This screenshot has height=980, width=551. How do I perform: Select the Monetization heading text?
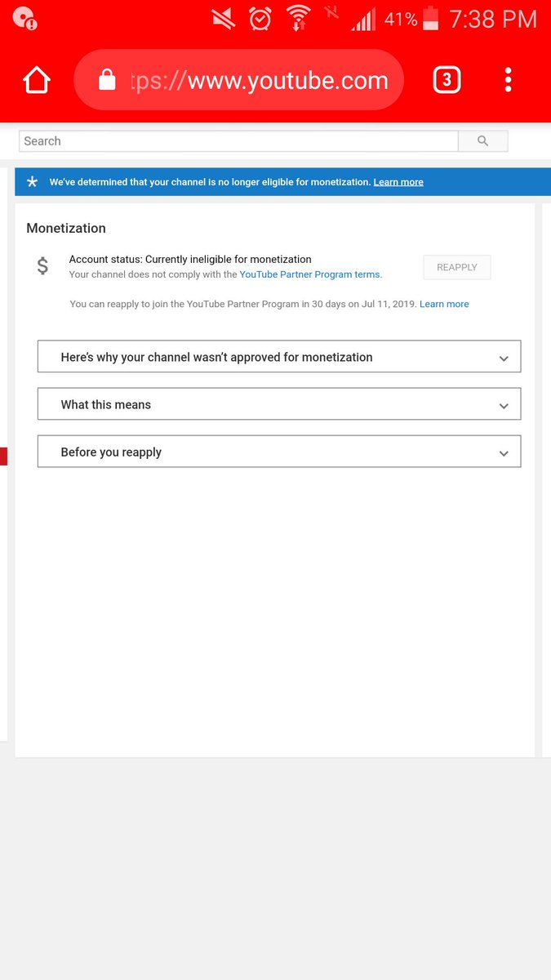(x=66, y=228)
